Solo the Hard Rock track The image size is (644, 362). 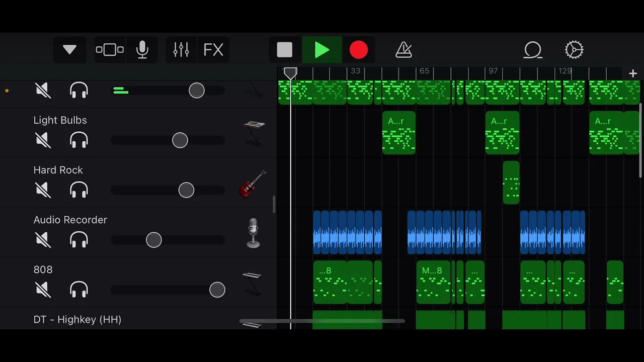click(x=79, y=190)
